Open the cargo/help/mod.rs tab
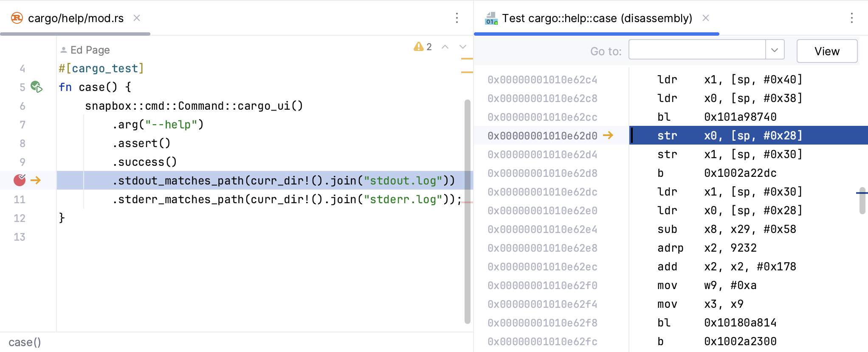The image size is (868, 352). click(x=76, y=18)
